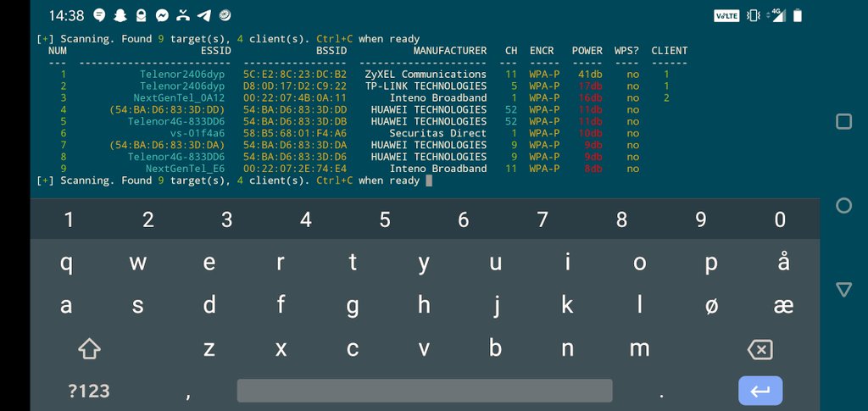Select ESSID (54:BA:D6:83:3D:DA)
This screenshot has width=868, height=411.
(167, 145)
